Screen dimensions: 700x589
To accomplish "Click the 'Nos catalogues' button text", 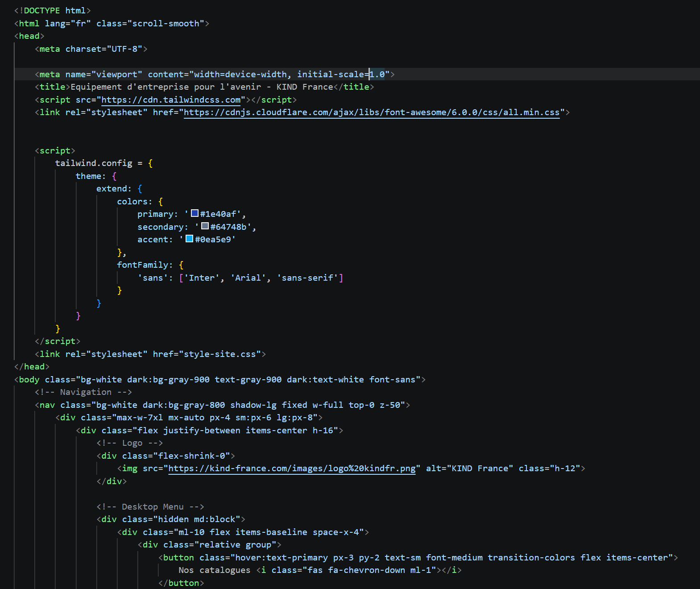I will coord(215,570).
